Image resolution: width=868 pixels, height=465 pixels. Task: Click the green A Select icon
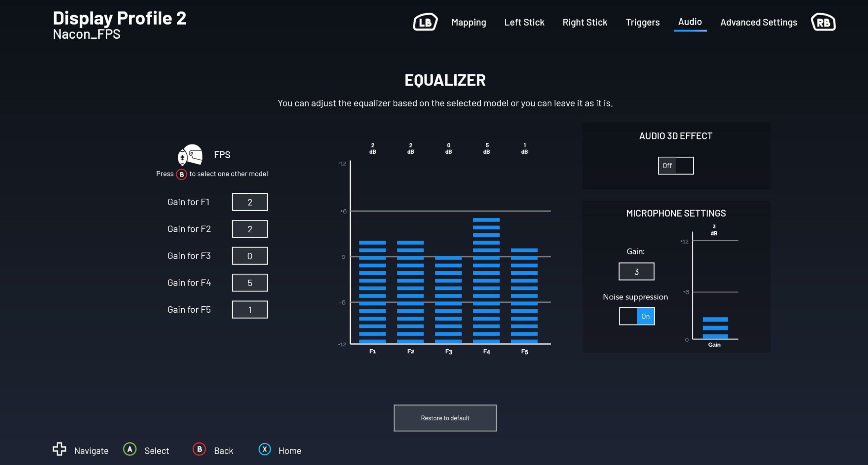click(x=130, y=449)
